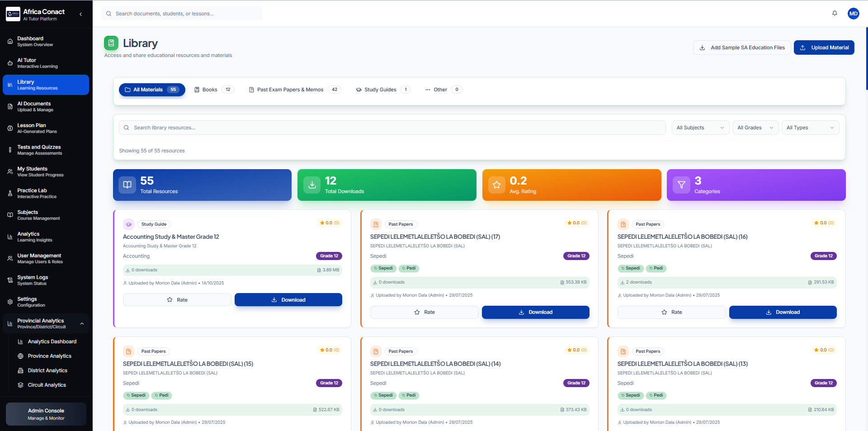This screenshot has width=868, height=431.
Task: Open the MD user avatar menu
Action: tap(853, 14)
